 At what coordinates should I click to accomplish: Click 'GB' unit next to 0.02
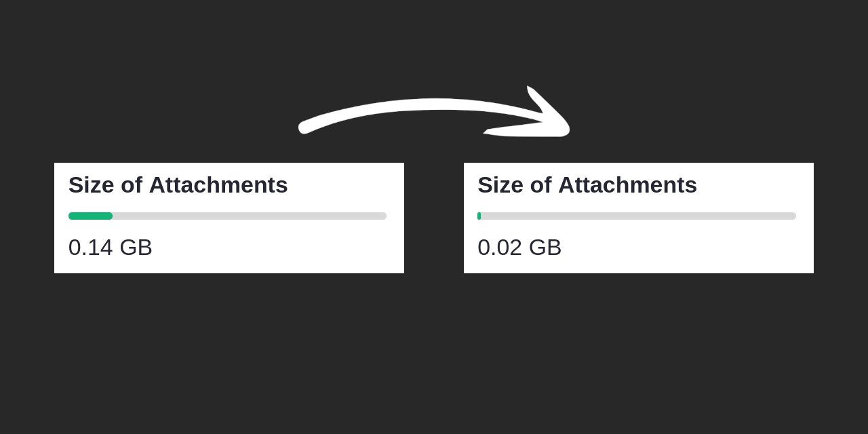[x=545, y=248]
